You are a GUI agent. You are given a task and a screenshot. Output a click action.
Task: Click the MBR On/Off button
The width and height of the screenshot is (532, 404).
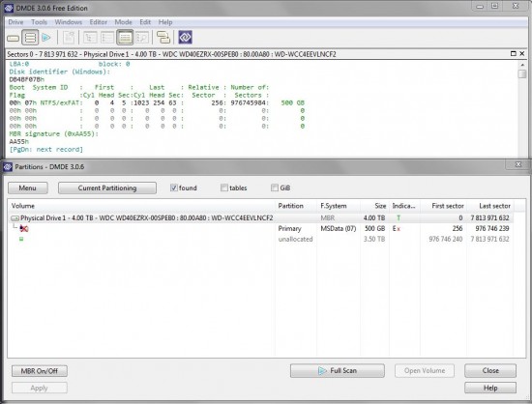40,371
